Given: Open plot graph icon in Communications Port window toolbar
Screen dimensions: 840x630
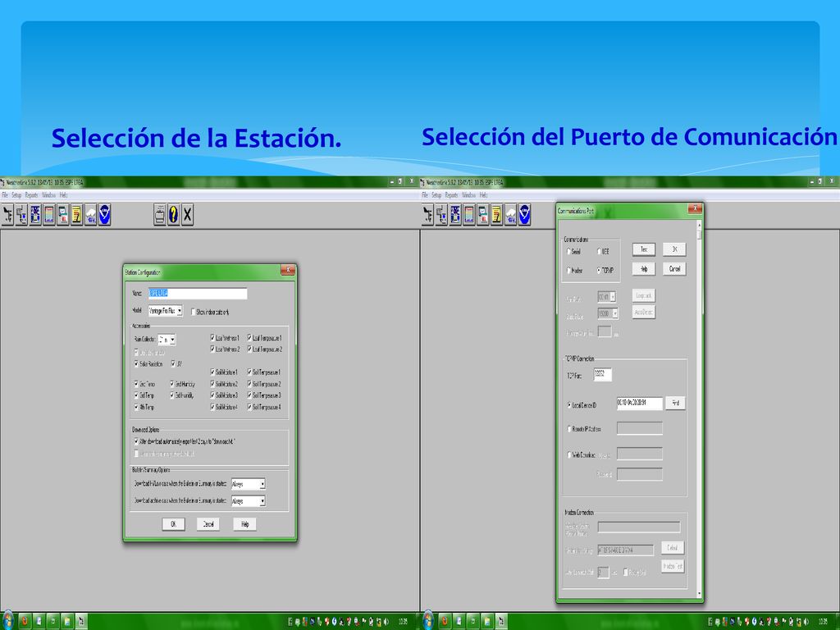Looking at the screenshot, I should [x=469, y=215].
